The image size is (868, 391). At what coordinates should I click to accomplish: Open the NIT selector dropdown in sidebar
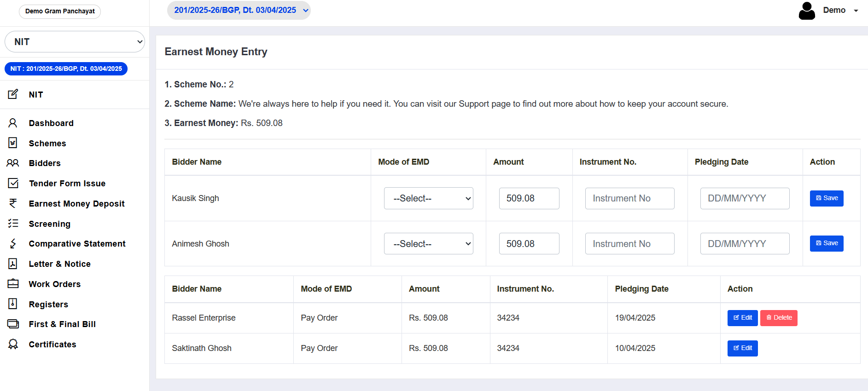(75, 42)
